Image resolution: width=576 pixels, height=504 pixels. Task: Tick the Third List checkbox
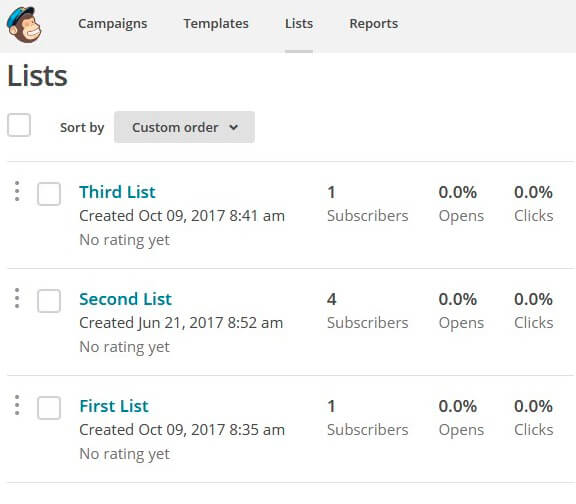(49, 194)
